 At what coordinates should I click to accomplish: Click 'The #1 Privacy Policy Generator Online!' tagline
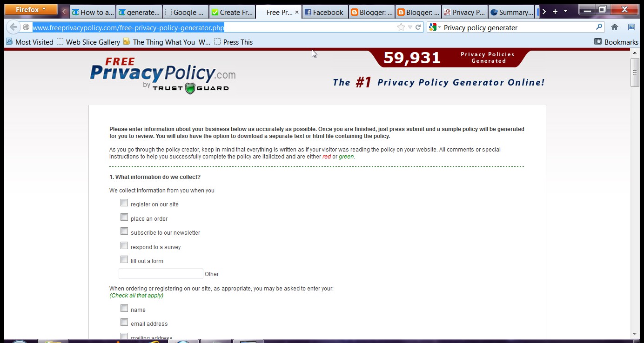click(438, 83)
